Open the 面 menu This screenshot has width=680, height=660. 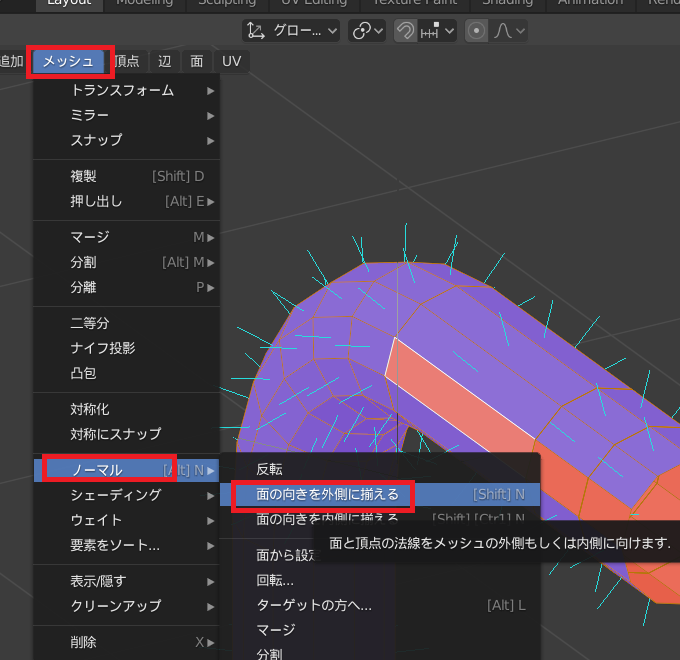[x=196, y=61]
